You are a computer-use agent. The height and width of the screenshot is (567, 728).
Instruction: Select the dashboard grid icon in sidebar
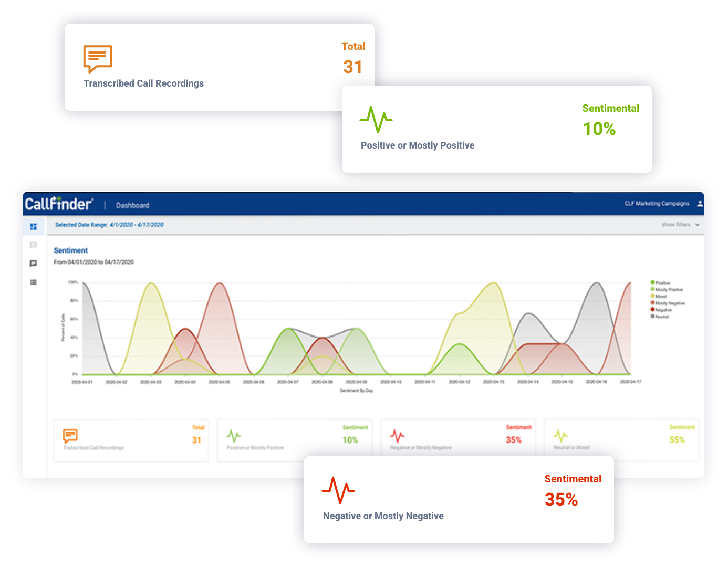click(34, 227)
